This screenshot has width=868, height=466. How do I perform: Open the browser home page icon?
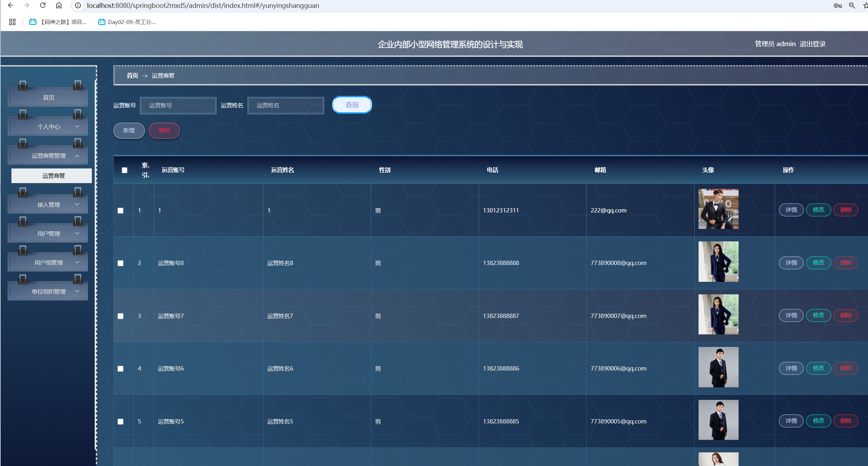tap(59, 5)
